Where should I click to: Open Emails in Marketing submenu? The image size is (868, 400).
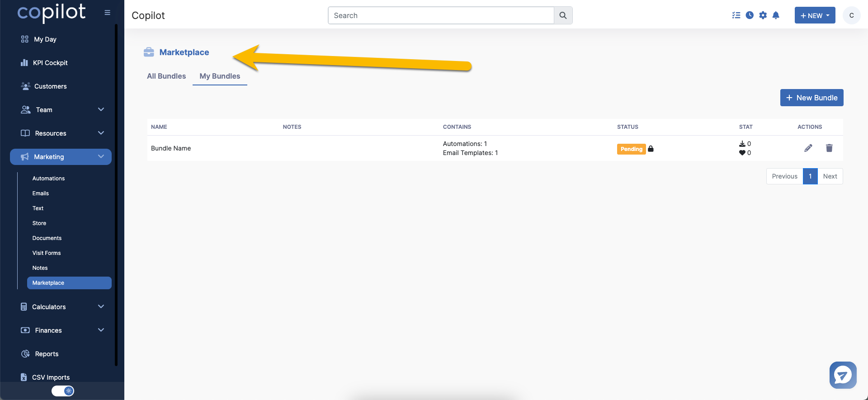coord(41,193)
